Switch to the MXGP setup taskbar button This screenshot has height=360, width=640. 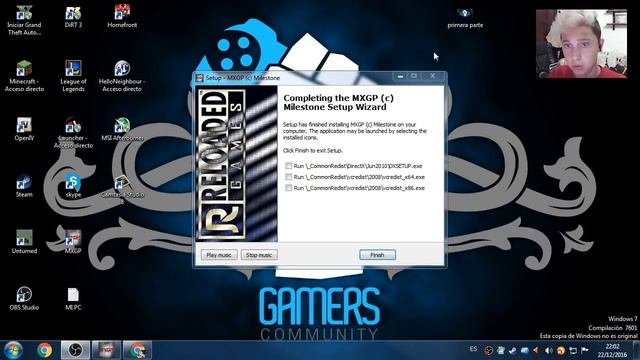(106, 350)
